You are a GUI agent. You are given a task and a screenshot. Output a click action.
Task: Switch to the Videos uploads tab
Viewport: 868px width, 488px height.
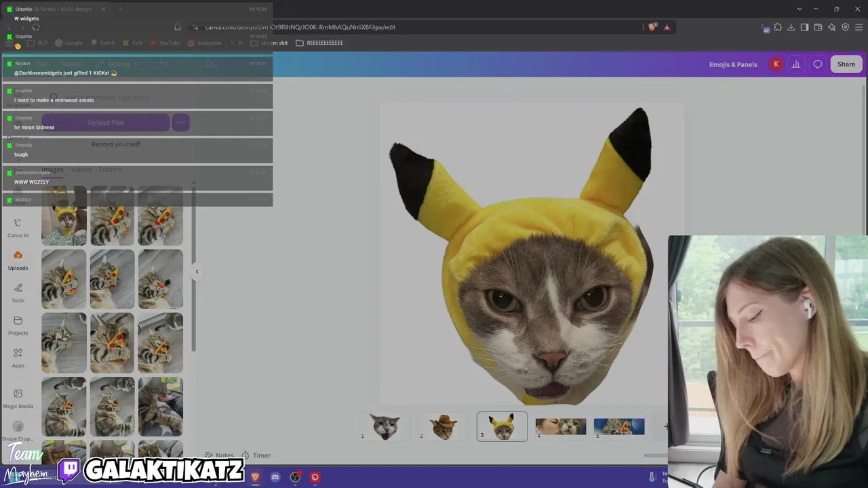click(x=81, y=169)
